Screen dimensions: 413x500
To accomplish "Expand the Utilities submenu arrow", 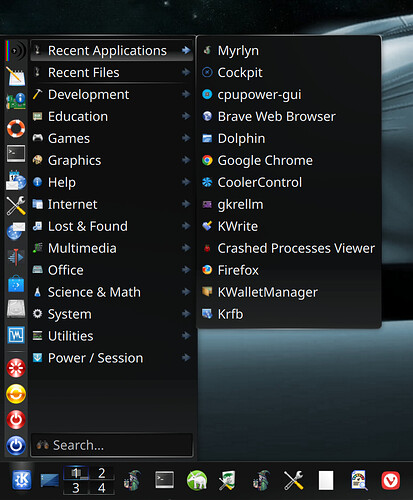I will tap(186, 336).
